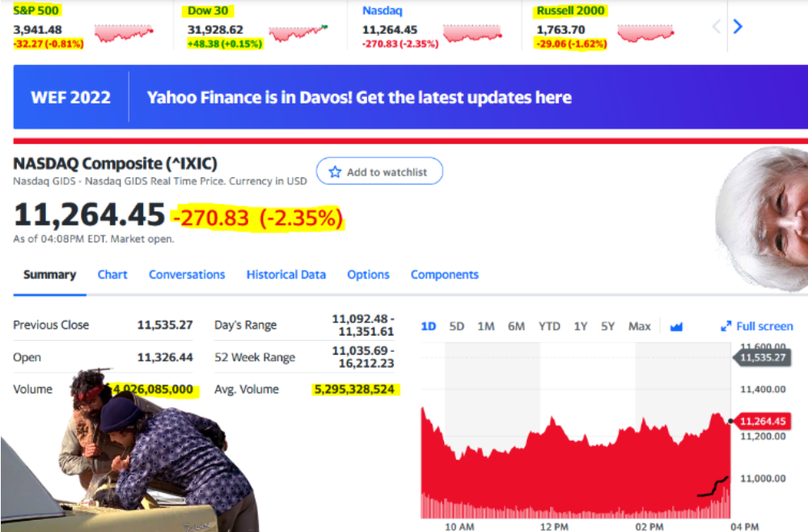Click the Russell 2000 mini sparkline chart
This screenshot has width=808, height=532.
pos(646,32)
